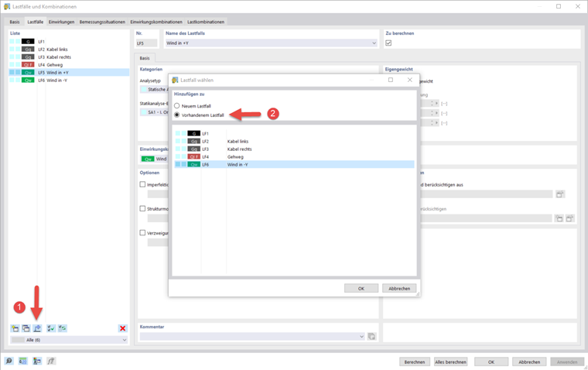Open the Bemessungssituationen tab
The height and width of the screenshot is (370, 588).
(x=102, y=22)
